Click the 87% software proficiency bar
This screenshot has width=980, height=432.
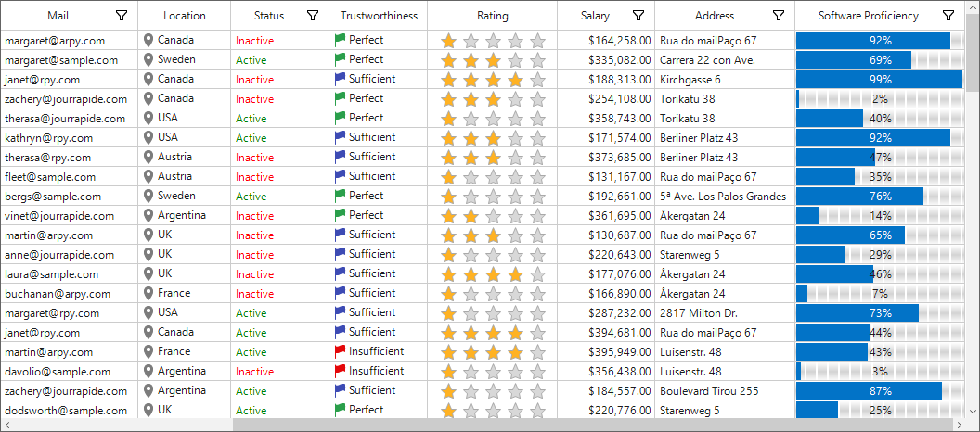click(880, 391)
